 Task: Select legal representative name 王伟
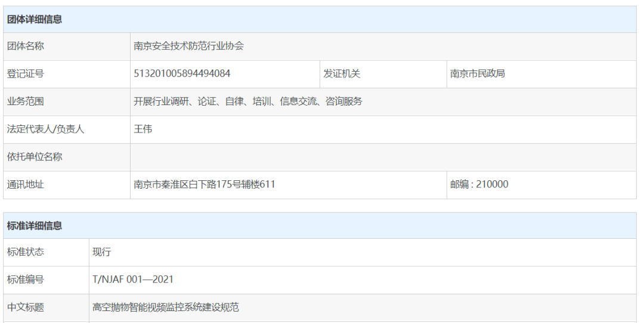(143, 129)
